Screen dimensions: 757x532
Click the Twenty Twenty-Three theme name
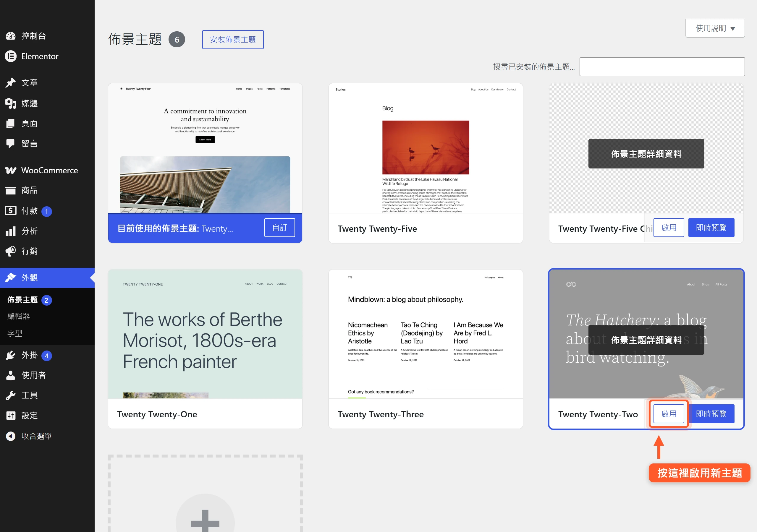[381, 414]
